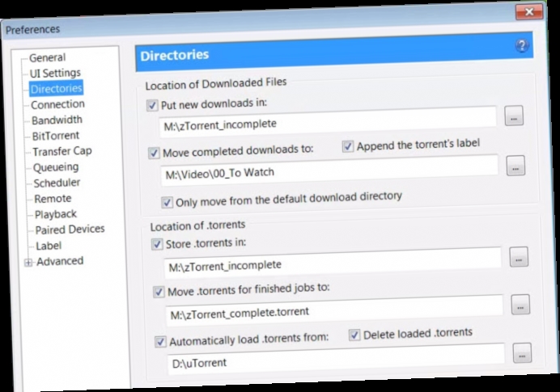
Task: Open the Paired Devices preferences page
Action: point(70,230)
